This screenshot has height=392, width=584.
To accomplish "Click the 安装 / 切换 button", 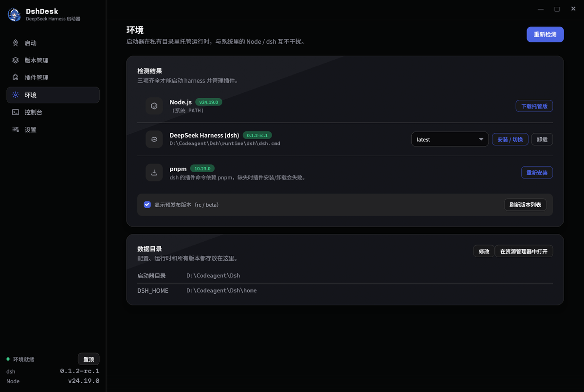I will (x=510, y=139).
